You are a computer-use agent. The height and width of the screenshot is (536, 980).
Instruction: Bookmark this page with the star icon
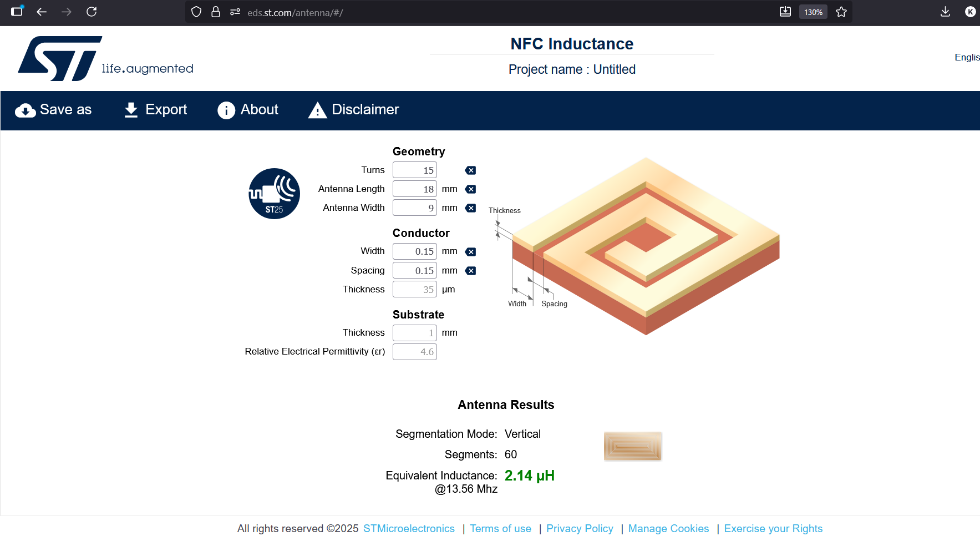[x=841, y=12]
